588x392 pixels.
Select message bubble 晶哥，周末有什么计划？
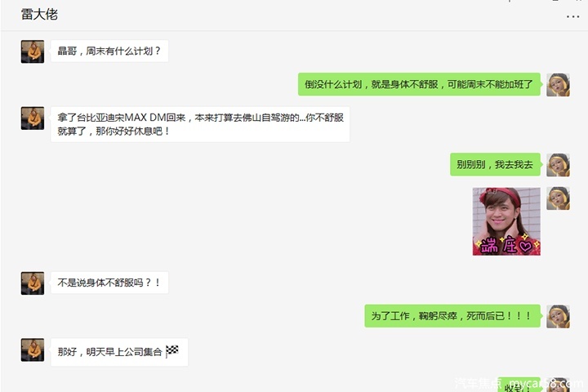pyautogui.click(x=109, y=51)
